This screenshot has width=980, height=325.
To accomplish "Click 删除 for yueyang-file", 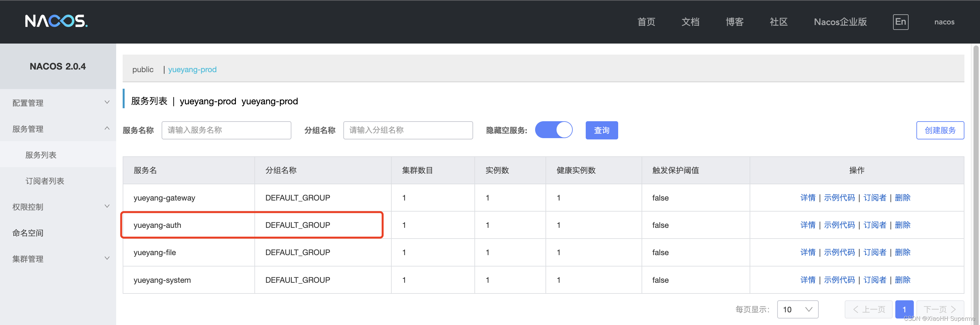I will pyautogui.click(x=902, y=252).
